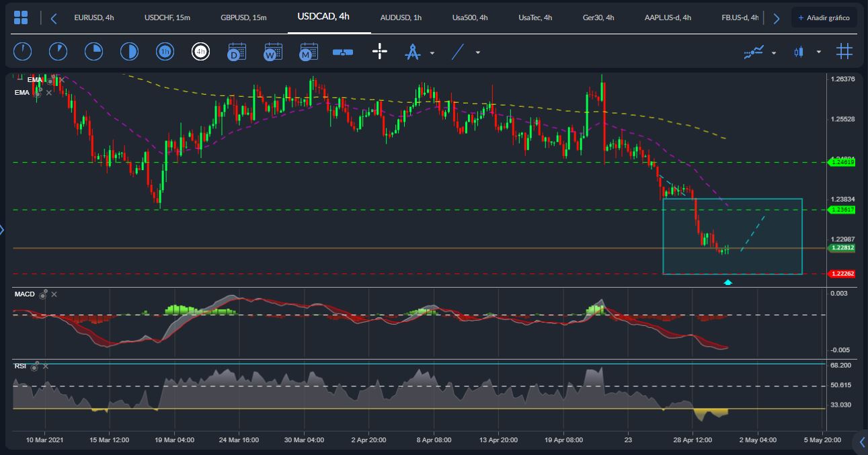The width and height of the screenshot is (868, 455).
Task: Open the Usa500, 4h tab
Action: [x=470, y=17]
